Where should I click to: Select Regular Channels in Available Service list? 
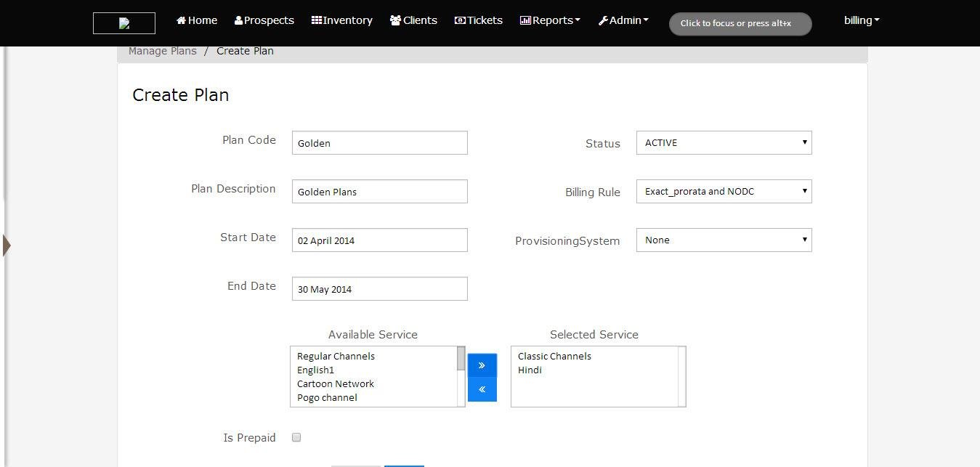335,356
